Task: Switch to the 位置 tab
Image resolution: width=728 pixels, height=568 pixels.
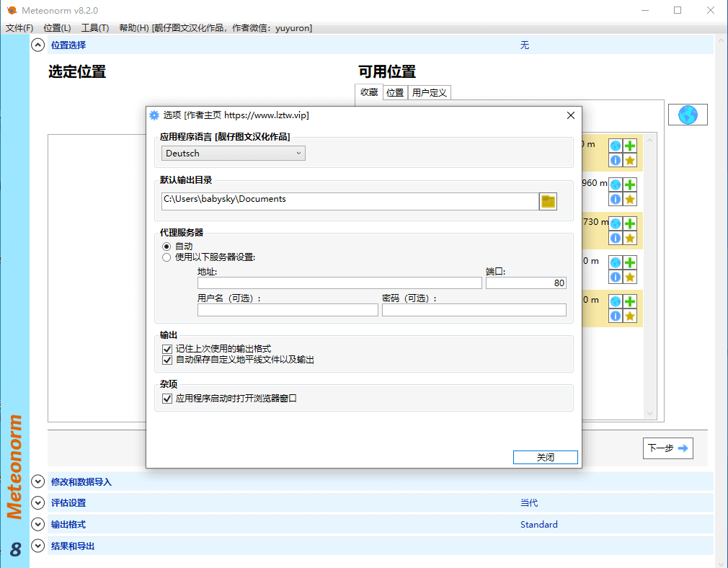Action: (x=395, y=93)
